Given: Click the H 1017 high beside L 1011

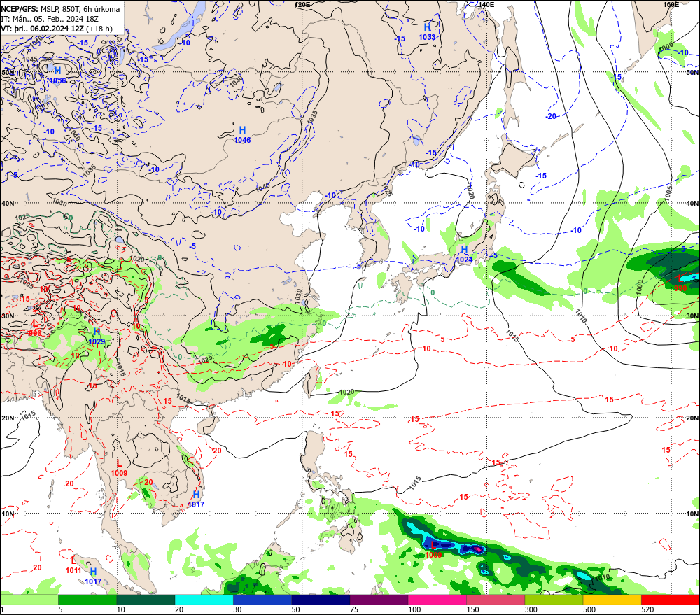Looking at the screenshot, I should click(93, 577).
